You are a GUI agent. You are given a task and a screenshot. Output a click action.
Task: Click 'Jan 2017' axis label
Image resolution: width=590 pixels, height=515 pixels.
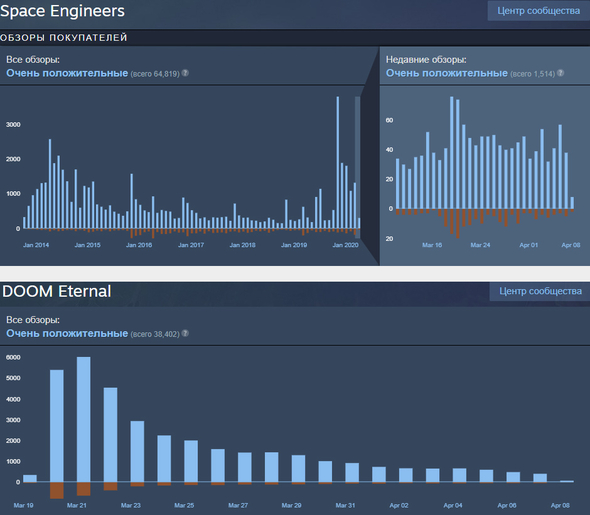click(x=191, y=245)
